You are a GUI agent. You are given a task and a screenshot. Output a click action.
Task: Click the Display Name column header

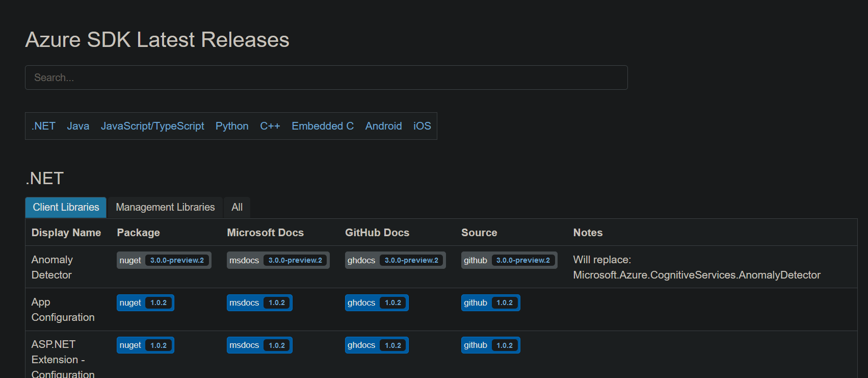click(x=66, y=233)
